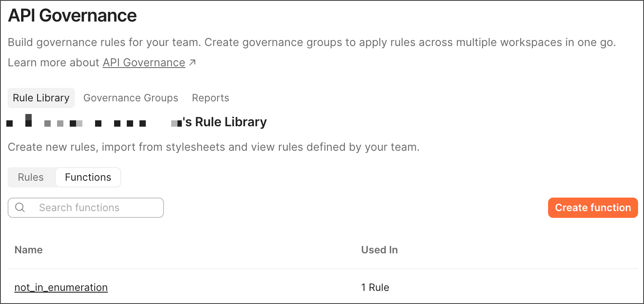Image resolution: width=644 pixels, height=304 pixels.
Task: Open the API Governance documentation link
Action: [144, 62]
